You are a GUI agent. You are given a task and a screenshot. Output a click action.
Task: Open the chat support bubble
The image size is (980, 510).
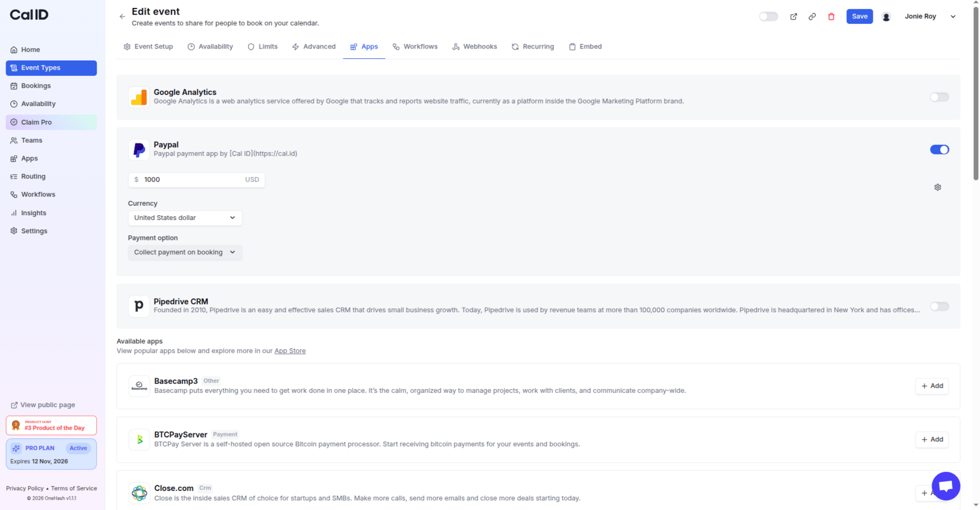pyautogui.click(x=946, y=486)
